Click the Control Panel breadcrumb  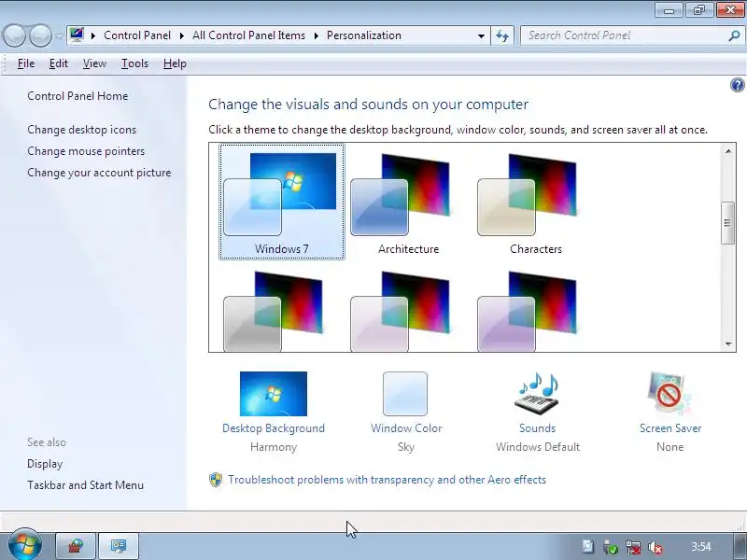(x=137, y=35)
